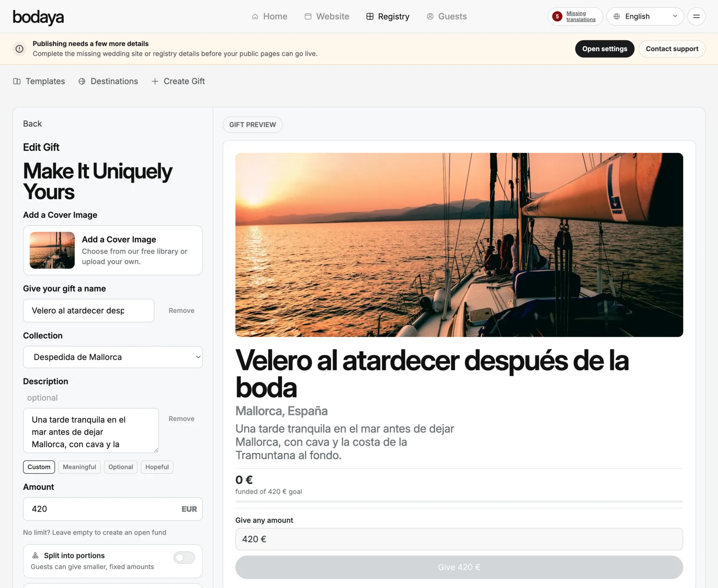Viewport: 718px width, 588px height.
Task: Select the Hopeful description chip
Action: coord(157,467)
